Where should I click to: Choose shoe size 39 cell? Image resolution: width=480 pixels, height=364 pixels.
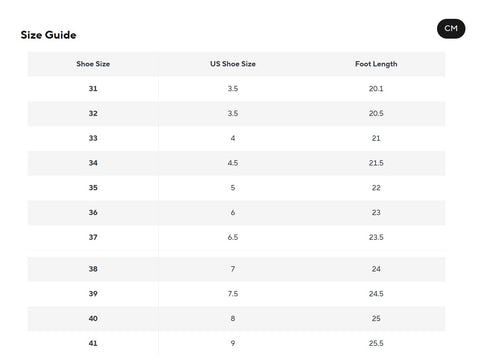[x=93, y=294]
